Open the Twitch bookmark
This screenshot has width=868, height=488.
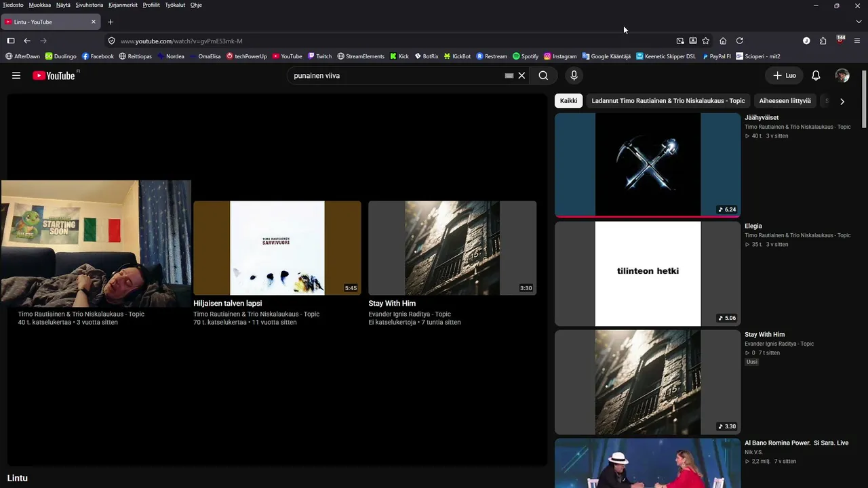pyautogui.click(x=319, y=56)
